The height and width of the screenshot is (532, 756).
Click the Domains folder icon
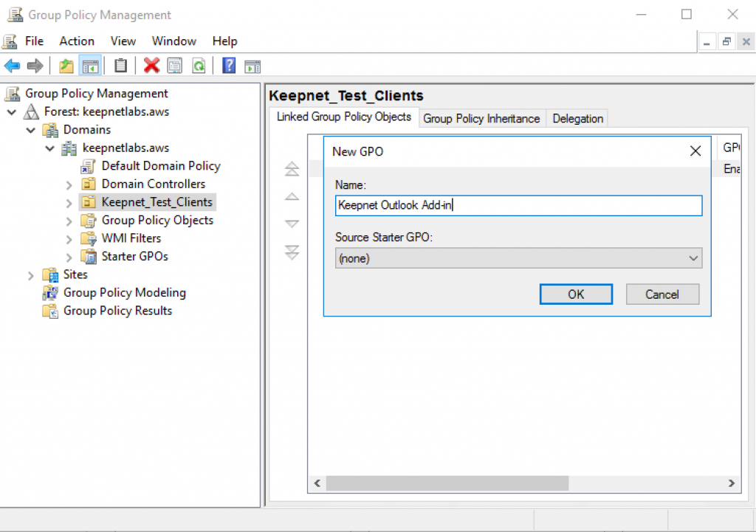click(50, 130)
